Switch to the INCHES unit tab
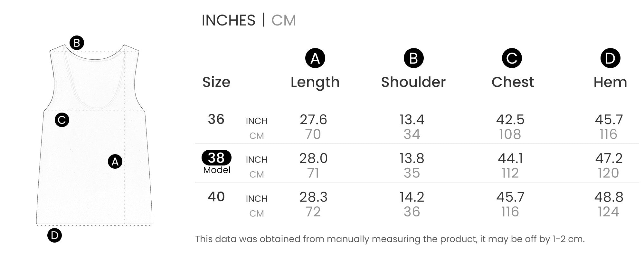 click(228, 20)
